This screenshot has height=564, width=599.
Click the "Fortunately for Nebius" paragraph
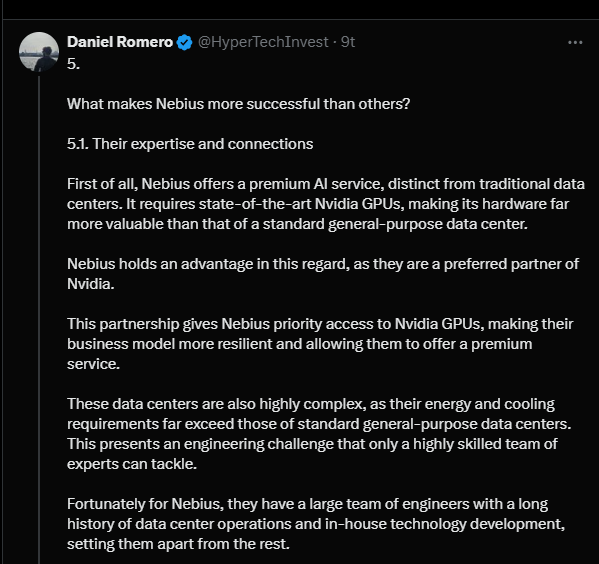316,524
